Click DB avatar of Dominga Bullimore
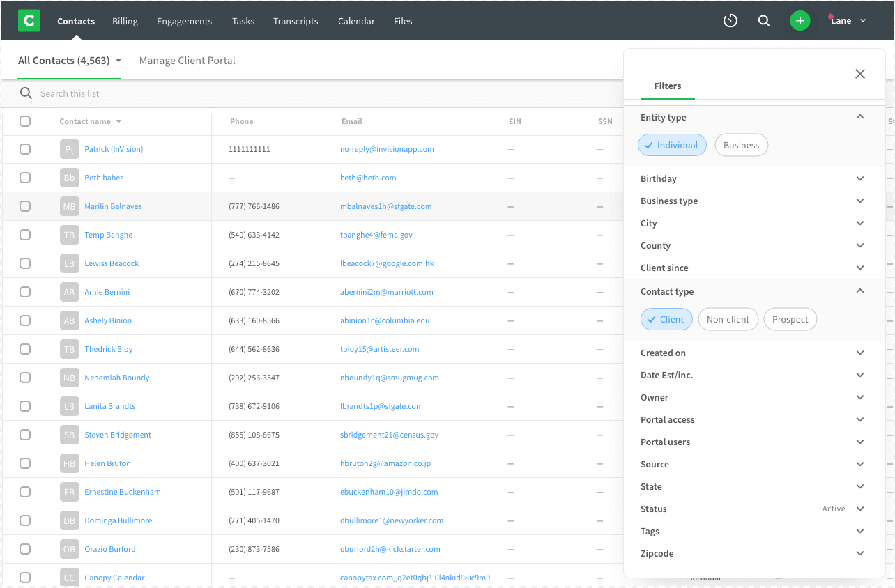 69,520
